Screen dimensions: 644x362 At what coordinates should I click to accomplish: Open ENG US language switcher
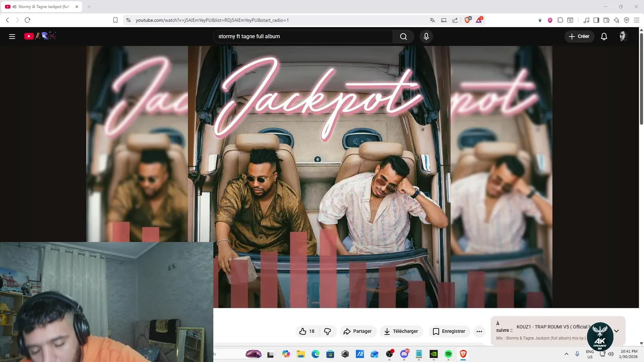pyautogui.click(x=590, y=354)
